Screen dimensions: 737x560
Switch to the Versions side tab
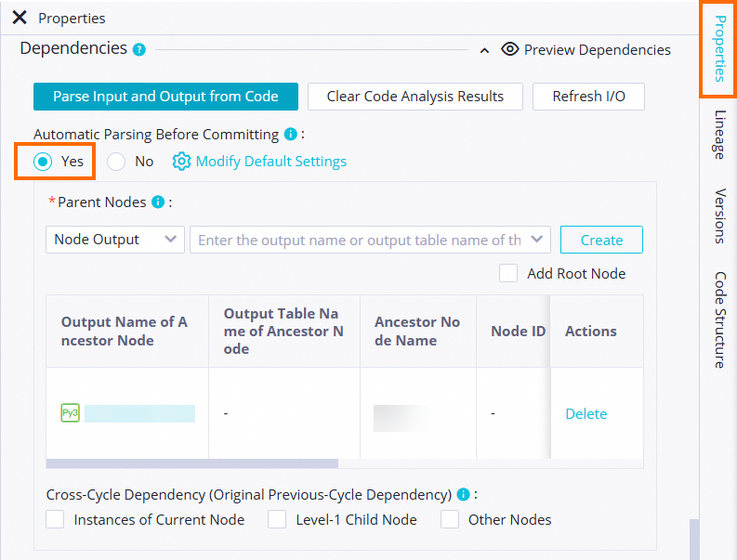point(719,216)
